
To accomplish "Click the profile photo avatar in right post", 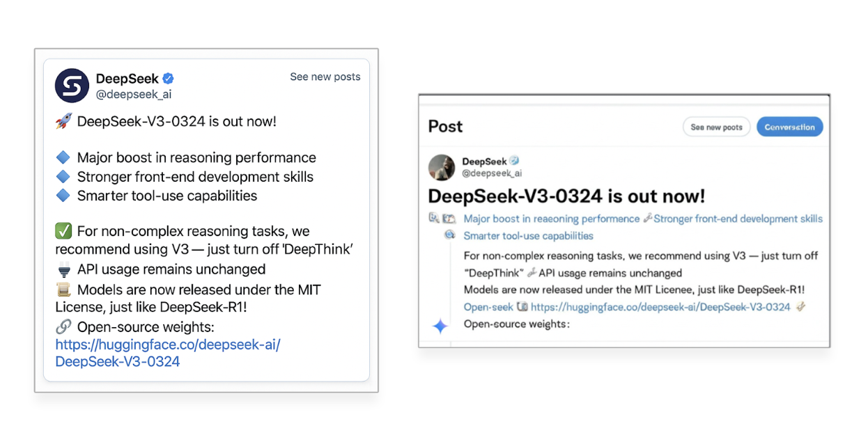I will click(x=442, y=167).
